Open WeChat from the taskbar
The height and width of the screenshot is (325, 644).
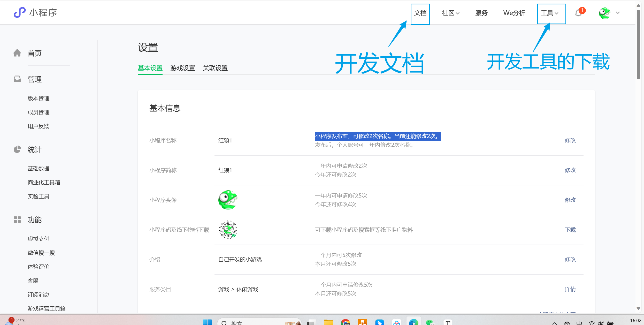tap(430, 322)
